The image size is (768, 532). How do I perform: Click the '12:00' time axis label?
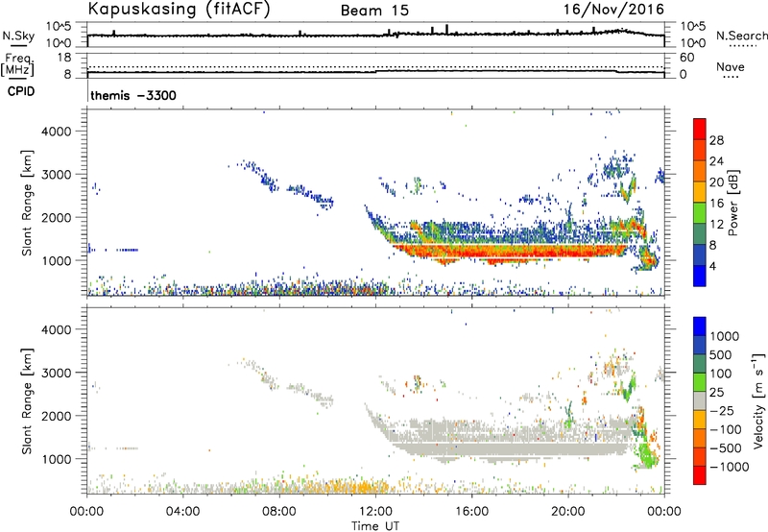[x=376, y=512]
